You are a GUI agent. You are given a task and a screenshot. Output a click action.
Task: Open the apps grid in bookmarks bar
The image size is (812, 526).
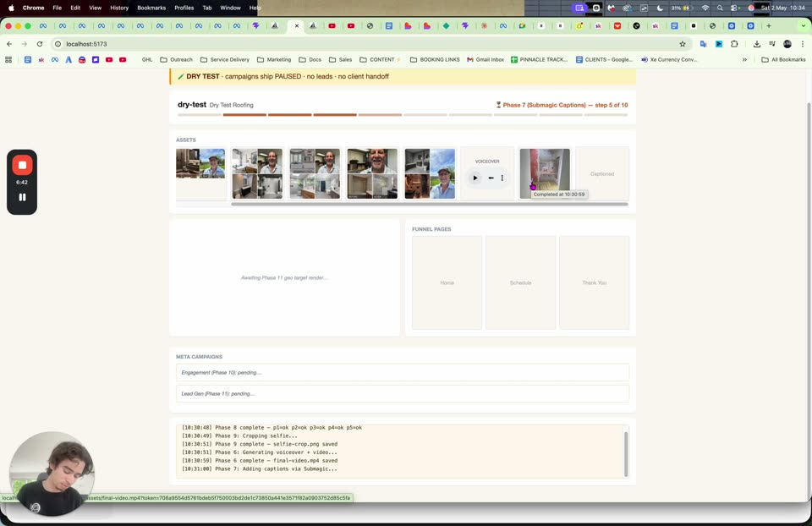[x=8, y=59]
